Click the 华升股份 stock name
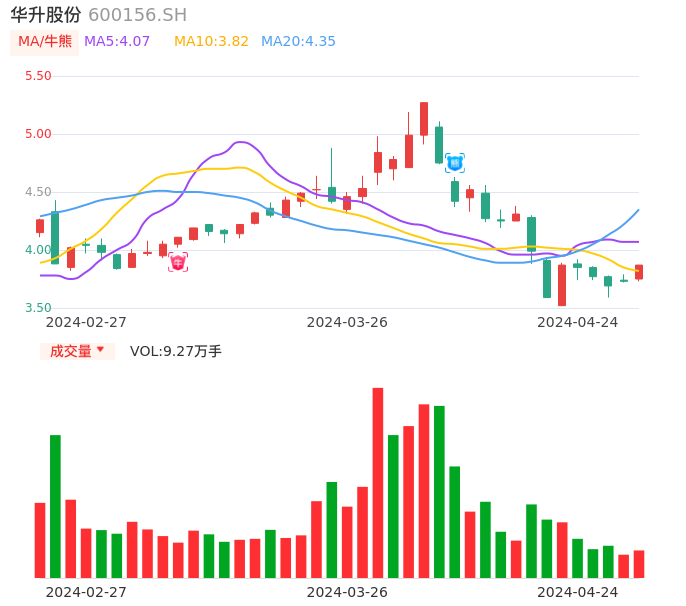686x606 pixels. click(x=46, y=15)
